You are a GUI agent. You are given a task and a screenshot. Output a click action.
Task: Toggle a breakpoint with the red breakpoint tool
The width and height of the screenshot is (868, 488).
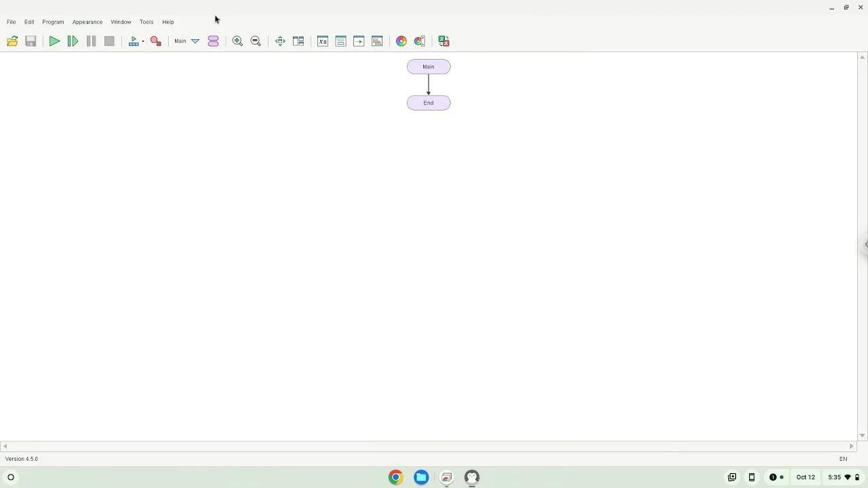tap(155, 41)
